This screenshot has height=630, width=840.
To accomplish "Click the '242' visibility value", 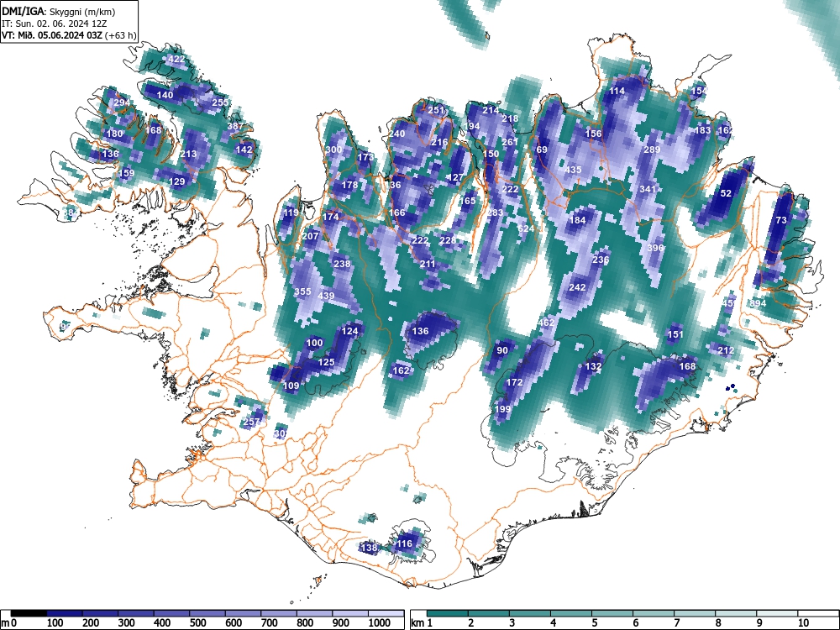I will coord(578,287).
